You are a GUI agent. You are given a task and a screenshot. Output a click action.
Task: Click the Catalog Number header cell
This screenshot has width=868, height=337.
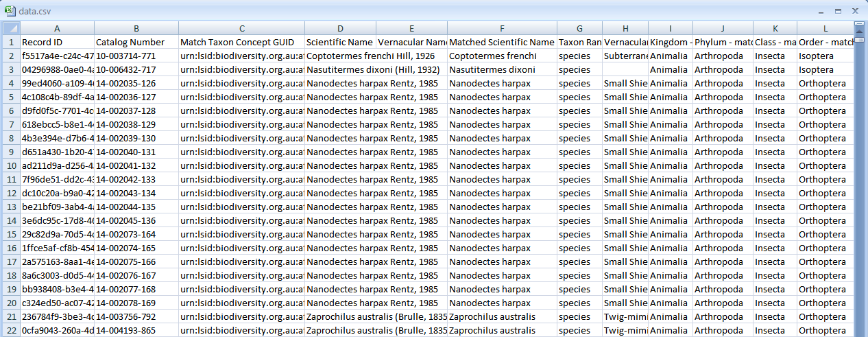[x=136, y=42]
